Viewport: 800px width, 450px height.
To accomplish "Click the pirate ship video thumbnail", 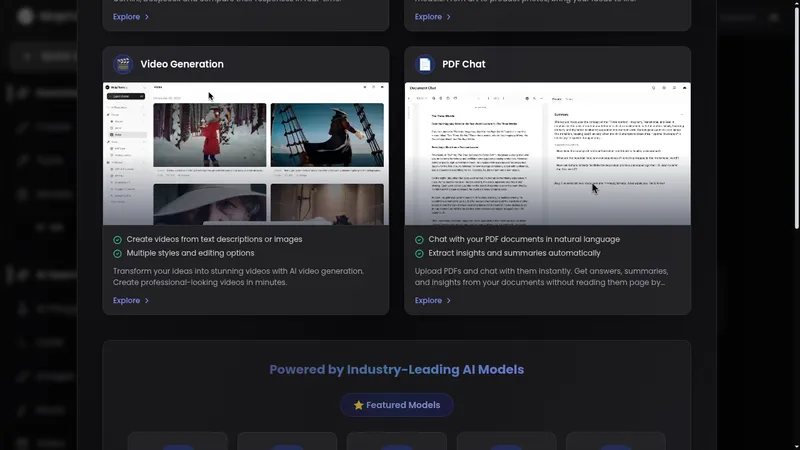I will coord(327,135).
